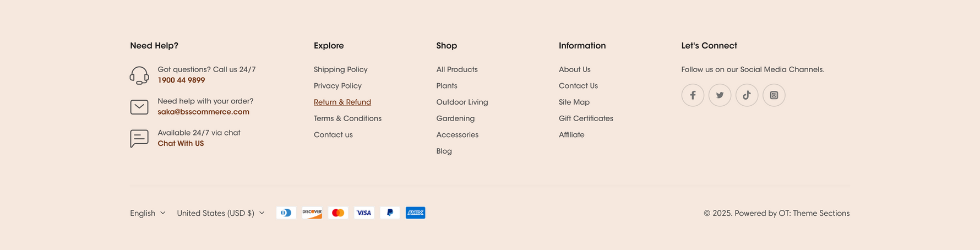The width and height of the screenshot is (980, 250).
Task: Click the envelope email icon
Action: coord(139,107)
